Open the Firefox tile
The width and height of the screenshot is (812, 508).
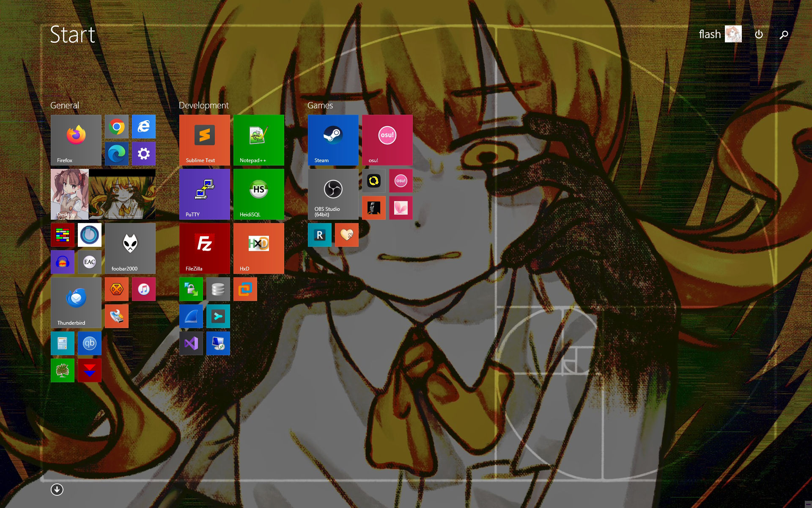point(76,140)
